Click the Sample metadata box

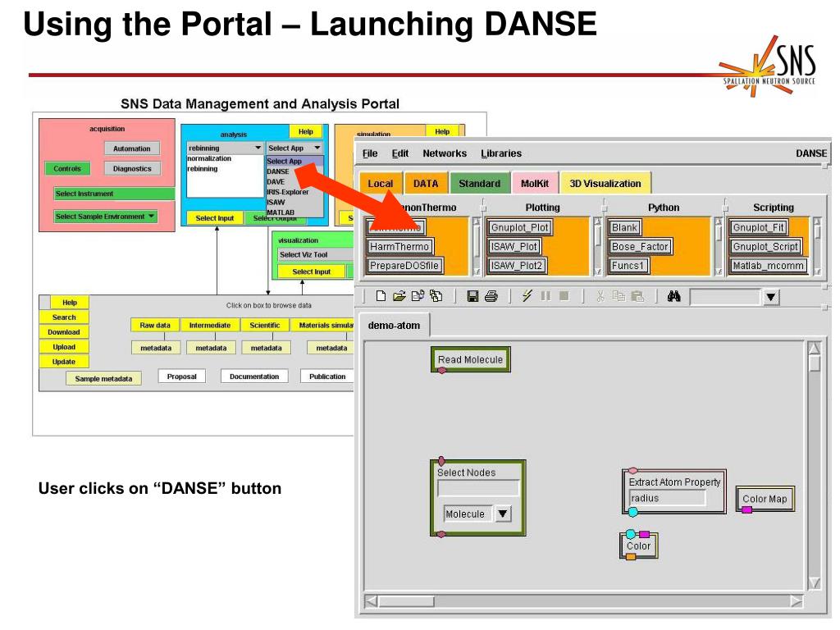point(103,379)
